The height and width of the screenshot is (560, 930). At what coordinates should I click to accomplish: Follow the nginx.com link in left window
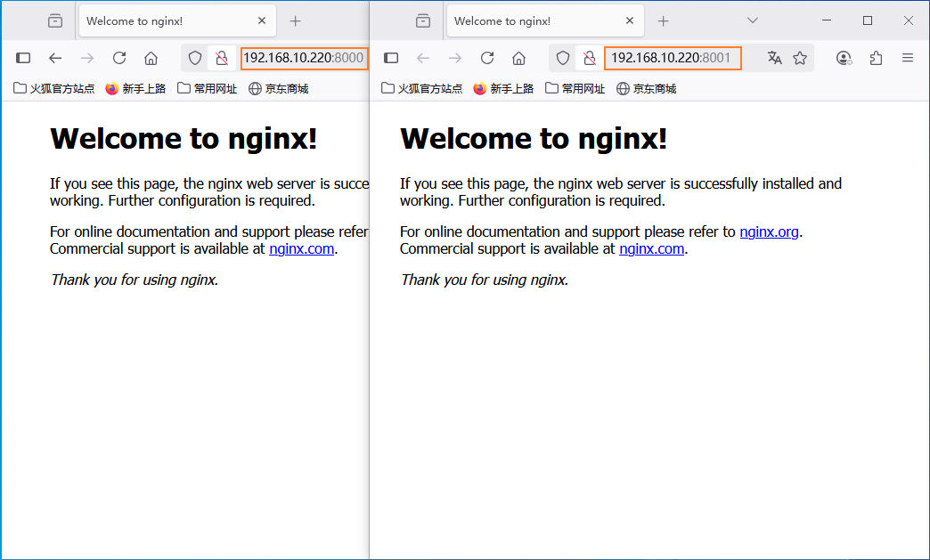(x=301, y=249)
